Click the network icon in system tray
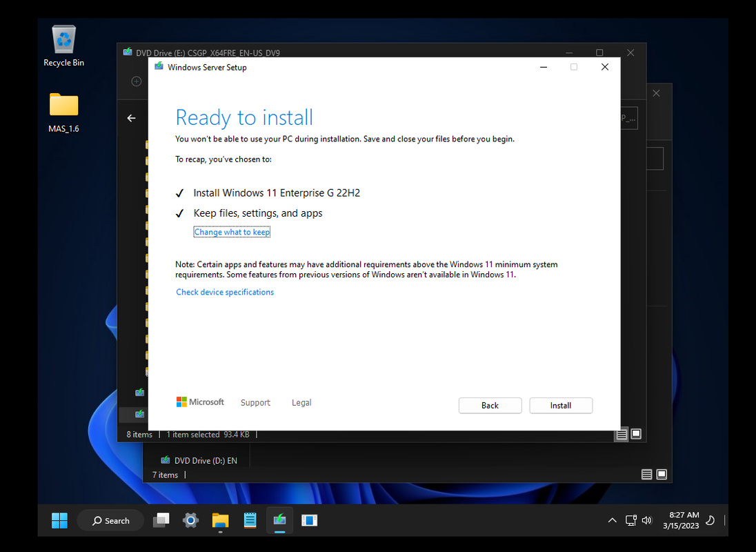 pos(630,520)
